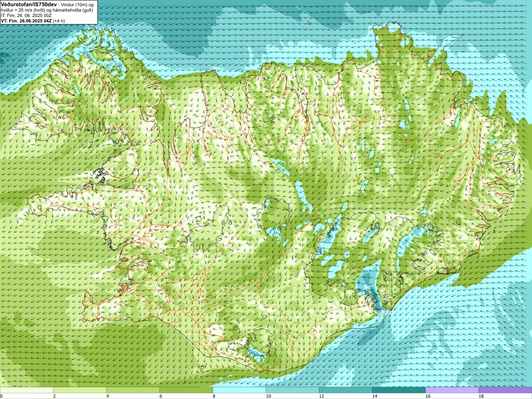The image size is (532, 399).
Task: Click the "2" tick label on the legend
Action: (54, 396)
